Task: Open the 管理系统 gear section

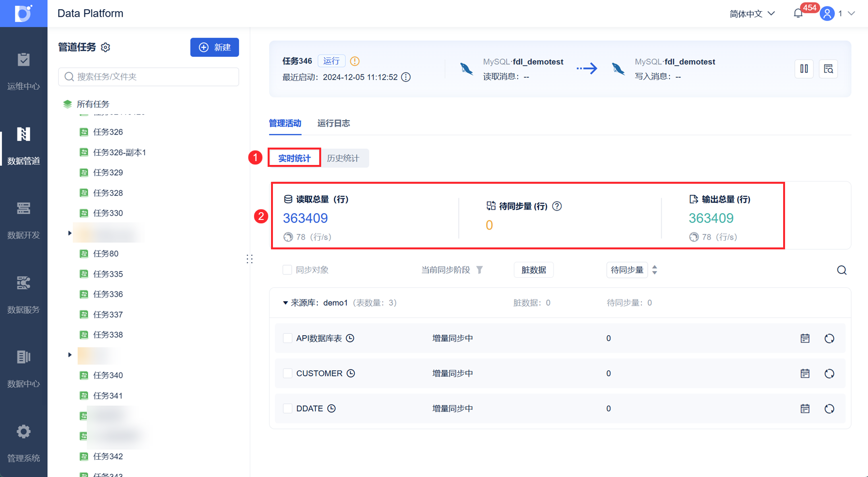Action: [x=24, y=443]
